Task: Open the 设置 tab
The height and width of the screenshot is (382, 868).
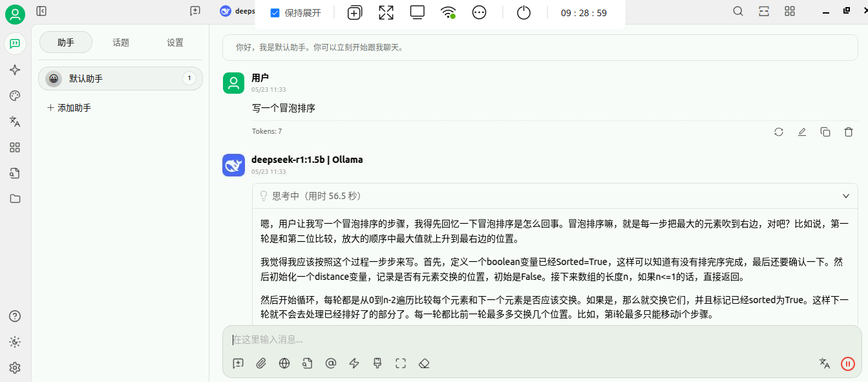Action: click(x=175, y=41)
